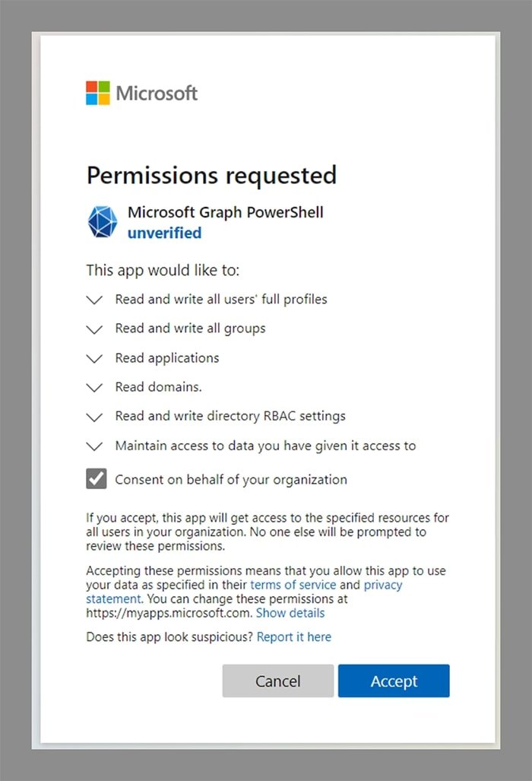The width and height of the screenshot is (532, 781).
Task: Expand the Read domains permission chevron
Action: coord(94,387)
